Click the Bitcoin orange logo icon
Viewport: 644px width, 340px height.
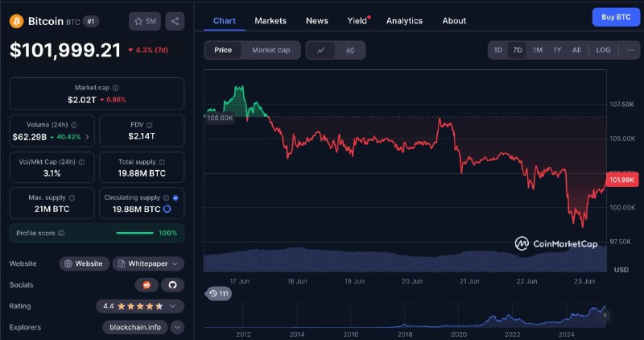16,22
